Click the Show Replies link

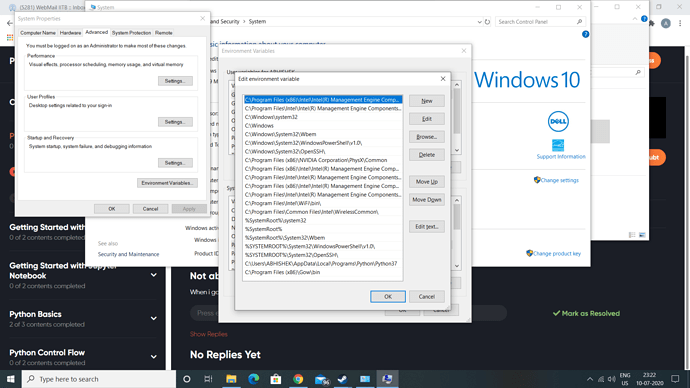pyautogui.click(x=209, y=334)
